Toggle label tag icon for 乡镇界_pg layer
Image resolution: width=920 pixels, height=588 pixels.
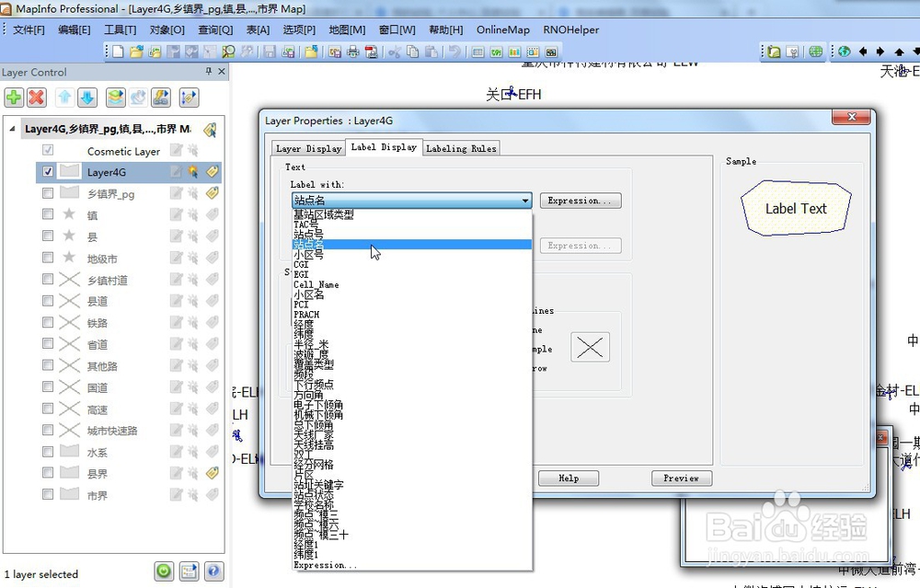(x=212, y=193)
